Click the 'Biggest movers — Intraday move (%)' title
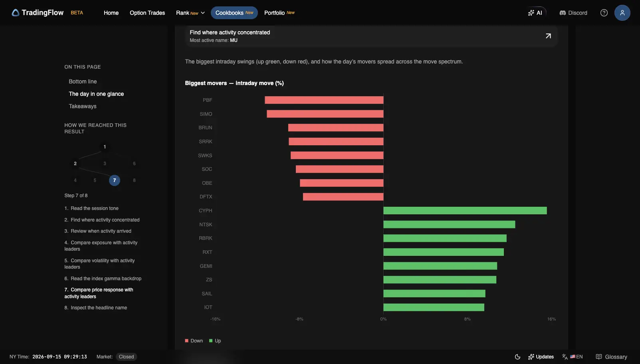Image resolution: width=640 pixels, height=364 pixels. tap(234, 83)
